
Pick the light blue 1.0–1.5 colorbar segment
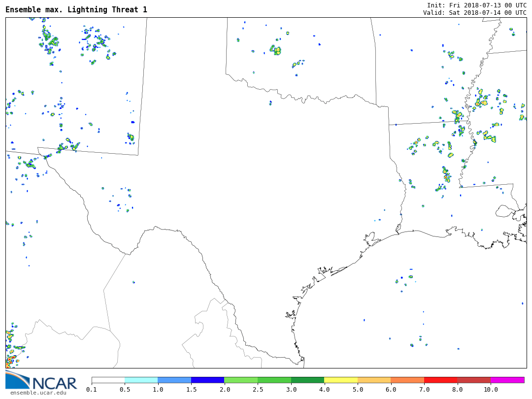coord(174,380)
